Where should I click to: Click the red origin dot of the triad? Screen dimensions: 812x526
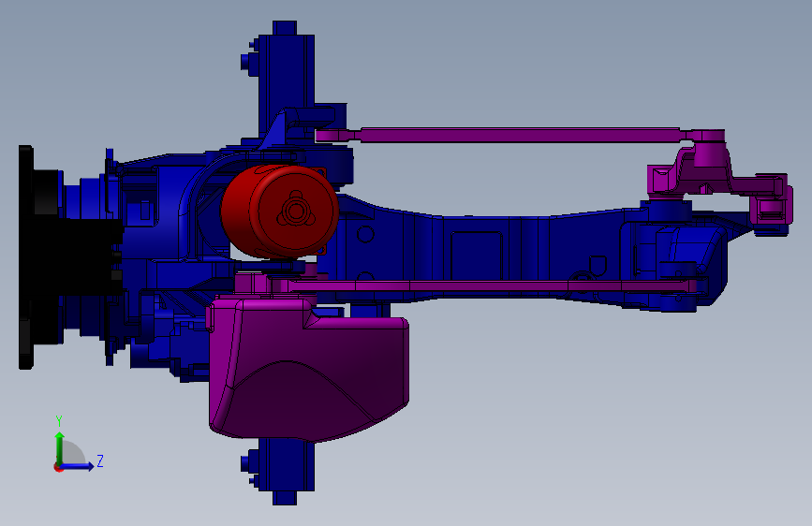coord(57,468)
